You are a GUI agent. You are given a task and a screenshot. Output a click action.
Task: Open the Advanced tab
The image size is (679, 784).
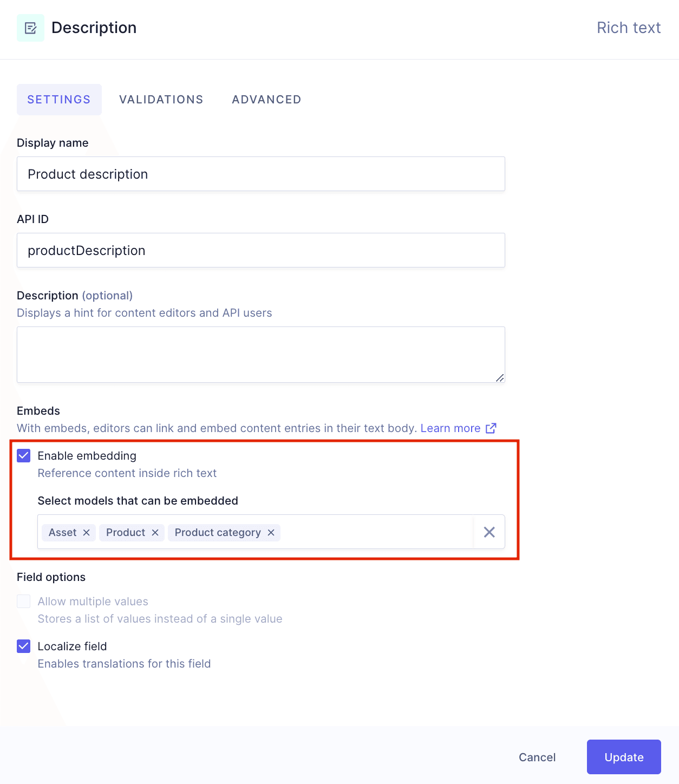[x=266, y=99]
